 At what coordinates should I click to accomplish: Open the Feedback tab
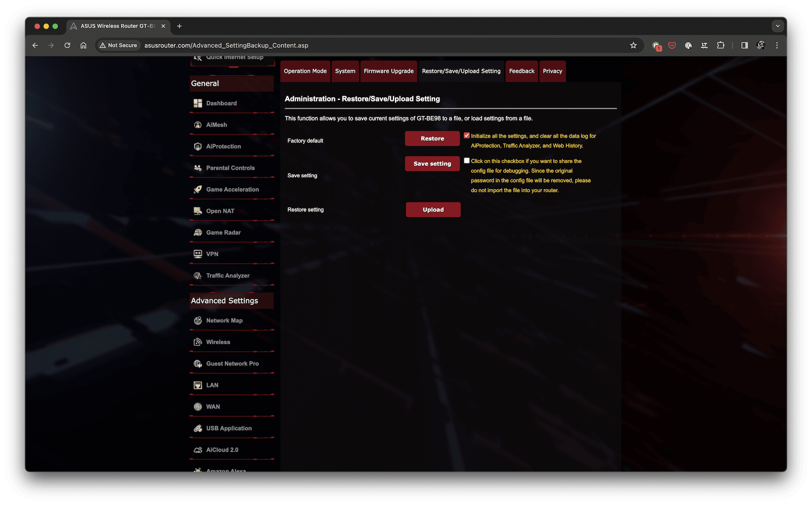pos(522,71)
